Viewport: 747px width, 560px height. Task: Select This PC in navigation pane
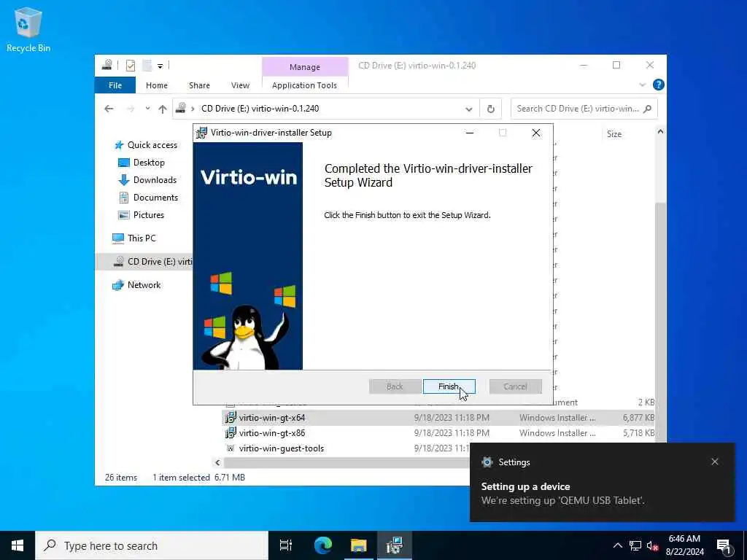tap(134, 238)
